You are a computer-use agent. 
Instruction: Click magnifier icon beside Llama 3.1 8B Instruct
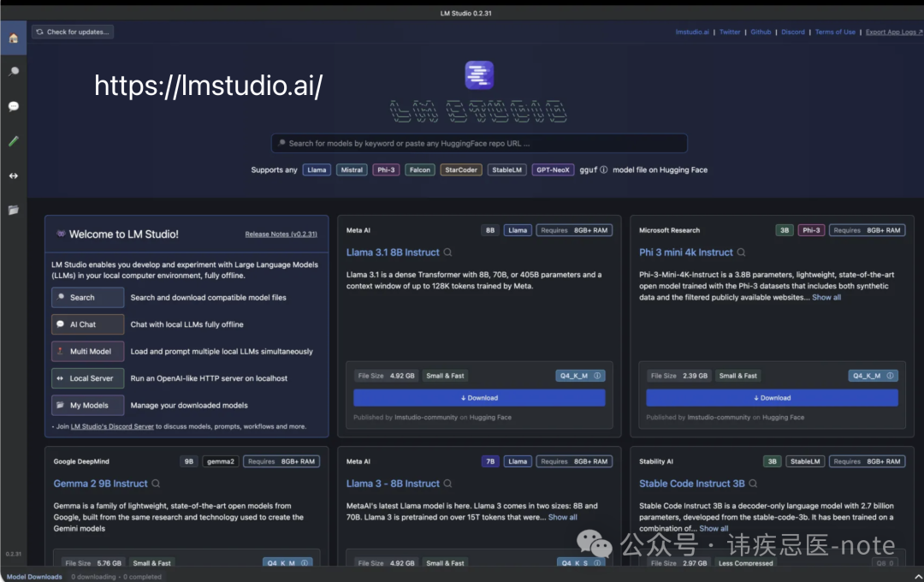tap(447, 252)
